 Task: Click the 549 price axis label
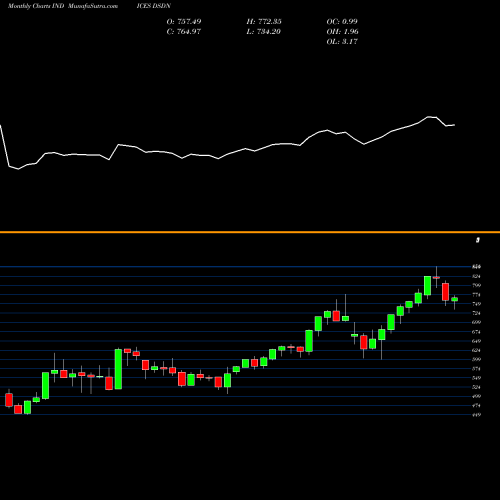pos(476,378)
